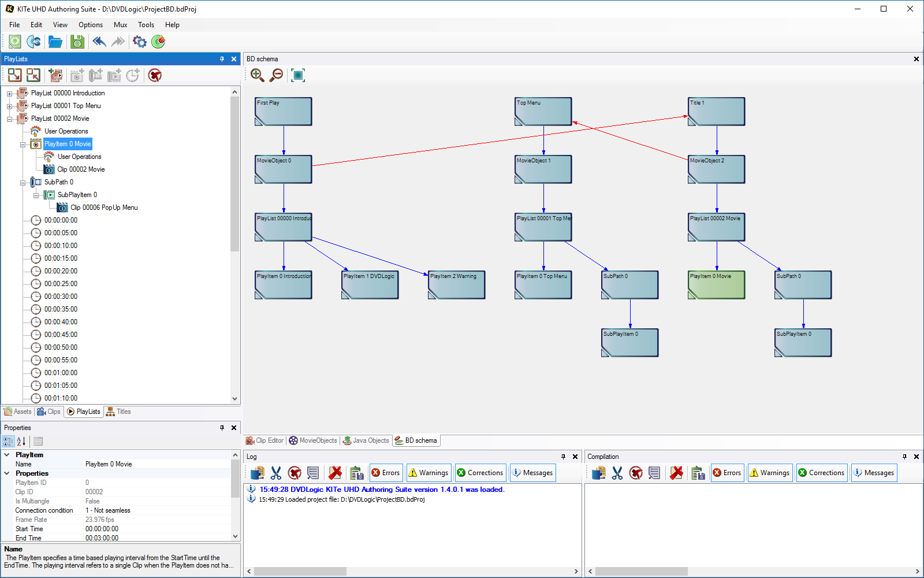924x578 pixels.
Task: Fit the BD schema to window
Action: (x=298, y=75)
